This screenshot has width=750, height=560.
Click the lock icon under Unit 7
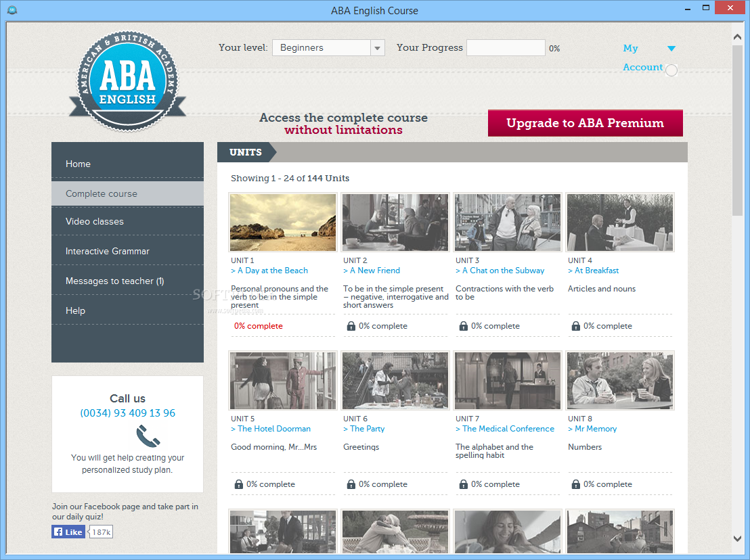point(464,484)
